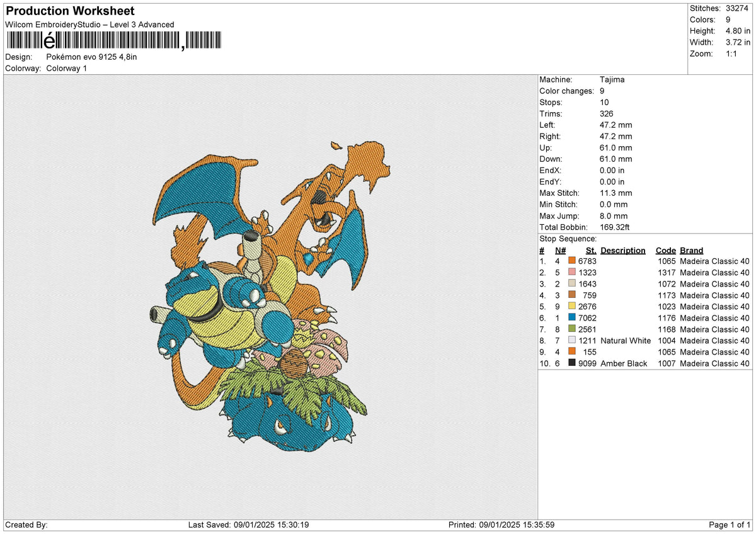The image size is (756, 534).
Task: Click stitch count 9099 in row 10
Action: pyautogui.click(x=587, y=363)
